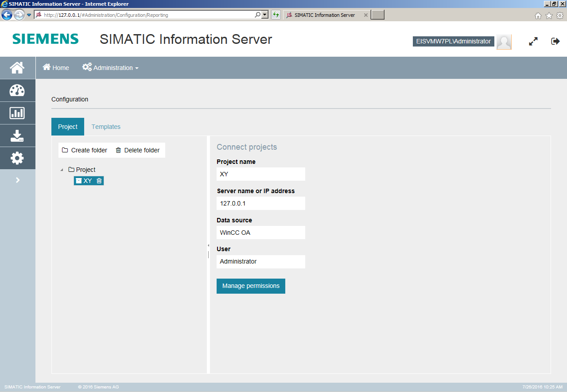
Task: Open the dashboard gauge icon in sidebar
Action: pyautogui.click(x=17, y=90)
